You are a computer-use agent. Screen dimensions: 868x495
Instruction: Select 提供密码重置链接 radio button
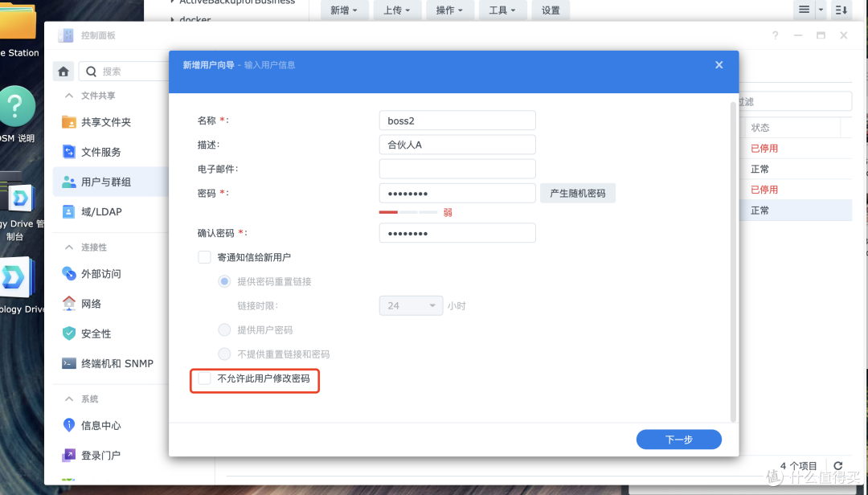224,281
